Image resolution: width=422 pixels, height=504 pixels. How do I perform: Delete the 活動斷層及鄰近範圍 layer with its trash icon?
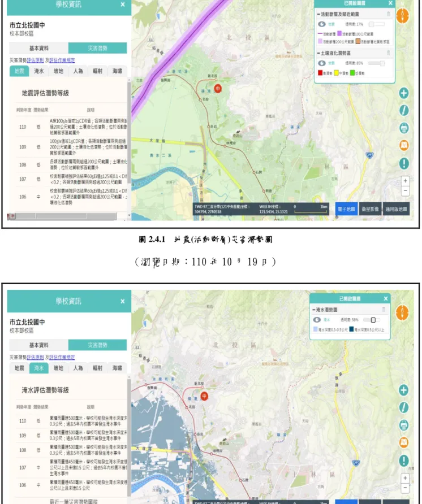388,14
